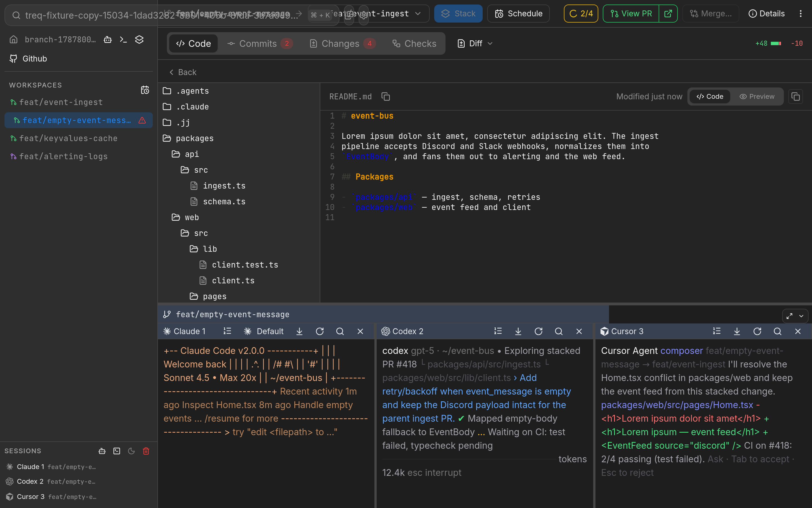This screenshot has width=812, height=508.
Task: Select the feat/event-ingest workspace
Action: (x=78, y=102)
